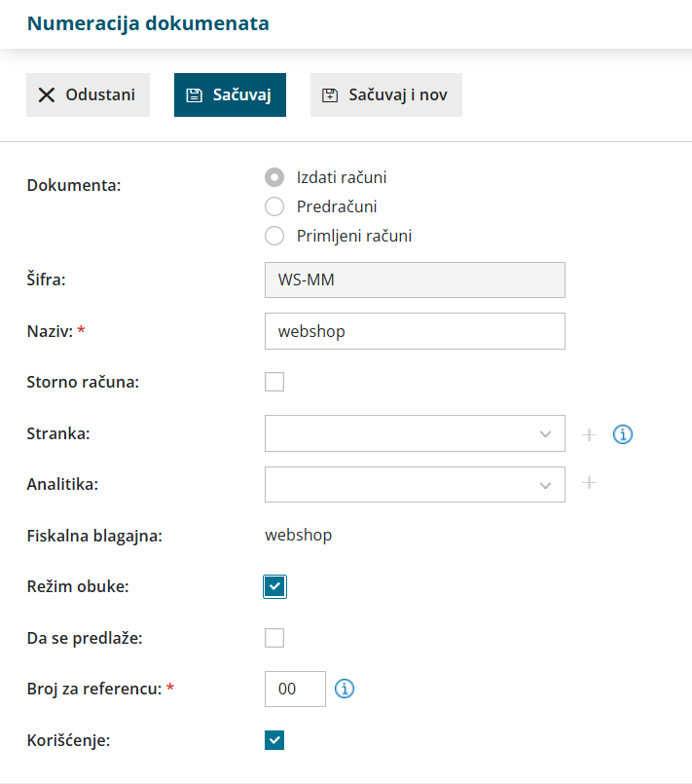Click the Broj za referencu field
The image size is (692, 784).
tap(295, 689)
